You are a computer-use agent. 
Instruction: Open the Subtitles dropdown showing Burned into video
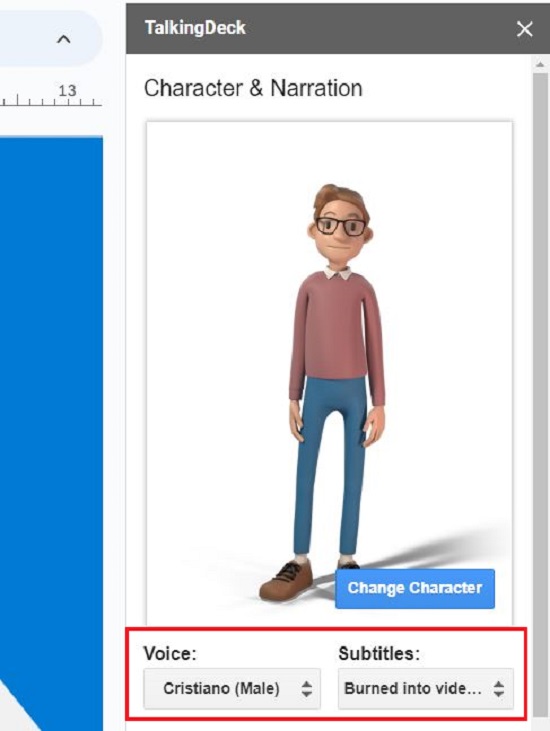point(426,689)
